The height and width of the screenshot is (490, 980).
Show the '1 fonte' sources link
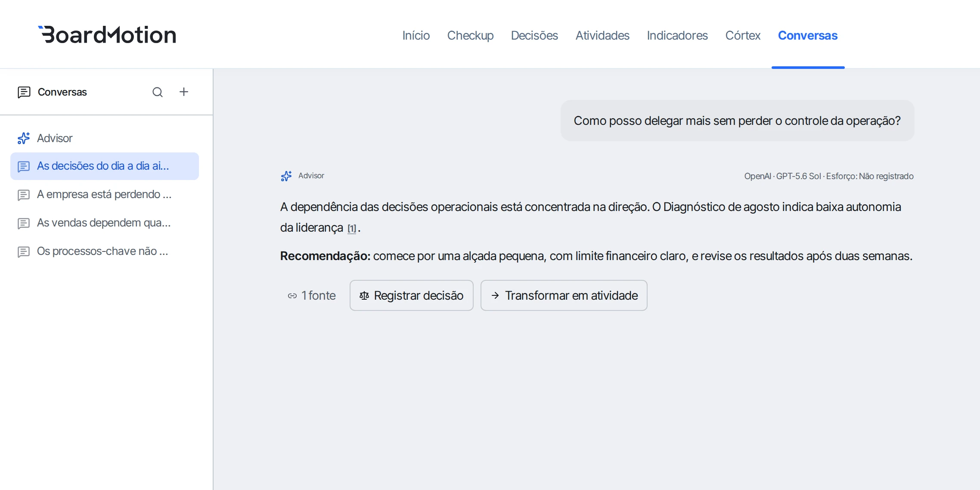[312, 295]
